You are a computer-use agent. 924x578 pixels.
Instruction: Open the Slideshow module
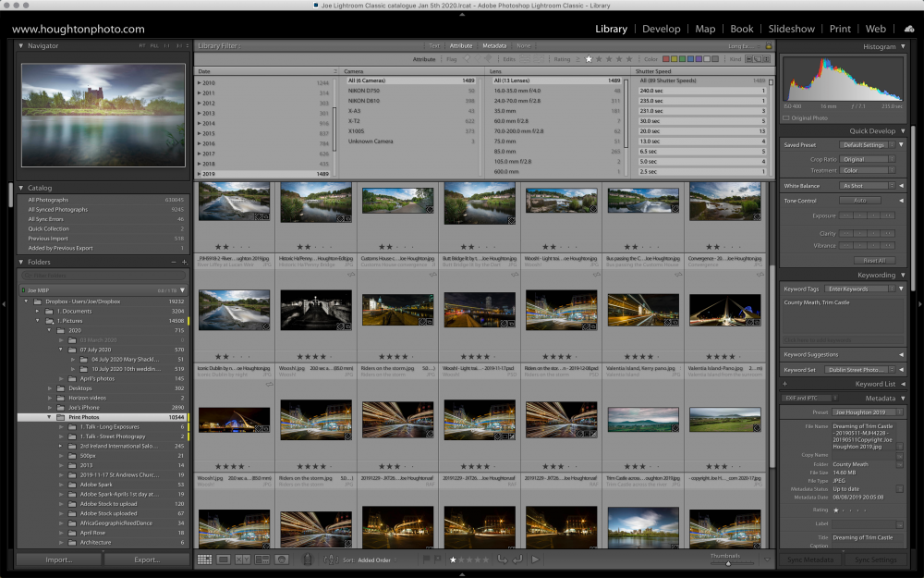coord(792,29)
